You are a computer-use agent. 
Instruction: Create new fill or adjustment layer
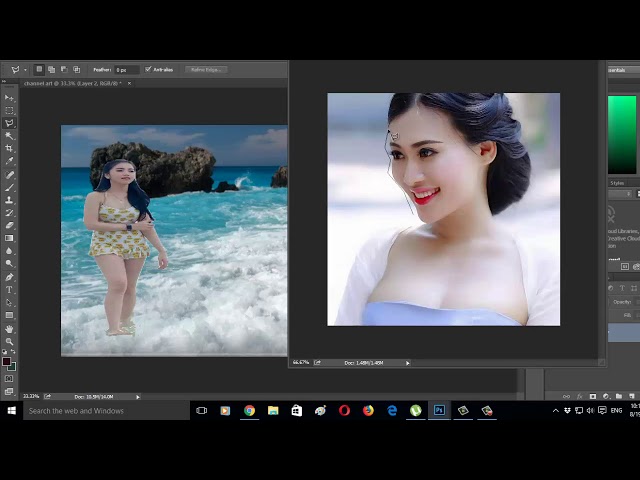pos(606,396)
